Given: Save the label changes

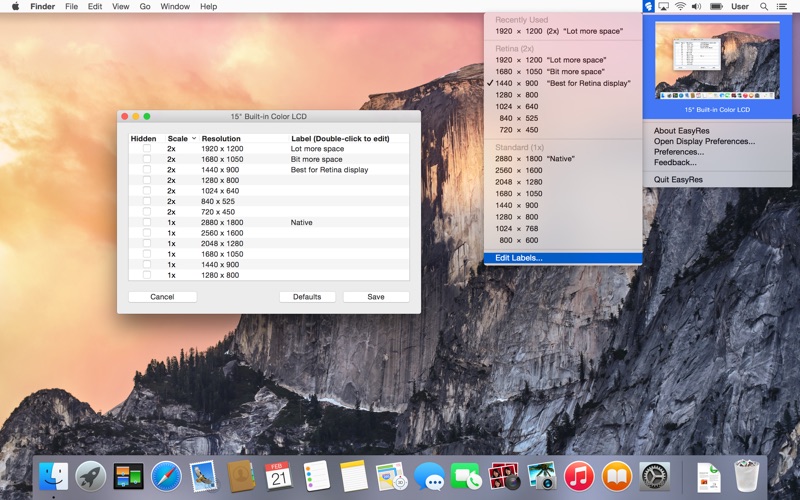Looking at the screenshot, I should click(376, 296).
